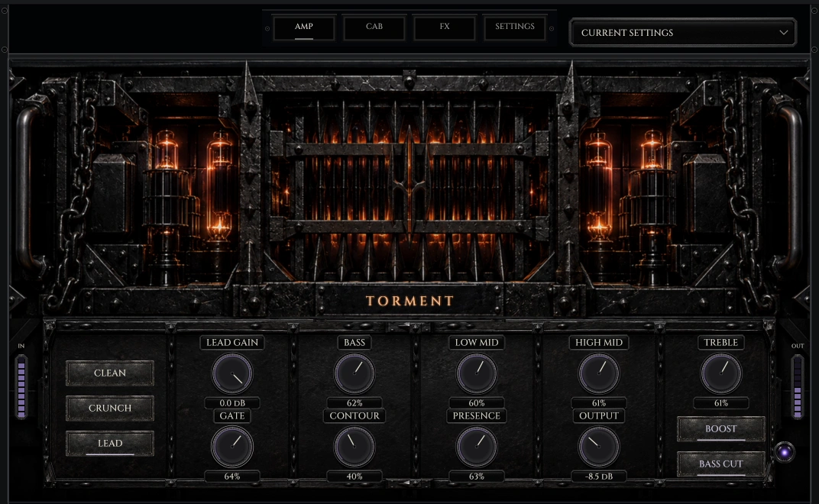Click the Presence knob
Viewport: 819px width, 504px height.
pyautogui.click(x=477, y=447)
